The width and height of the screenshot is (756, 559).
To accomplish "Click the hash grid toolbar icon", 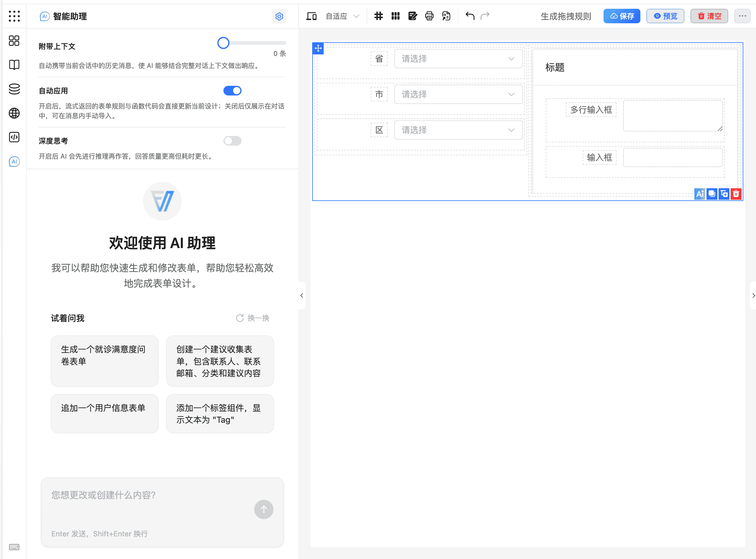I will [x=379, y=16].
